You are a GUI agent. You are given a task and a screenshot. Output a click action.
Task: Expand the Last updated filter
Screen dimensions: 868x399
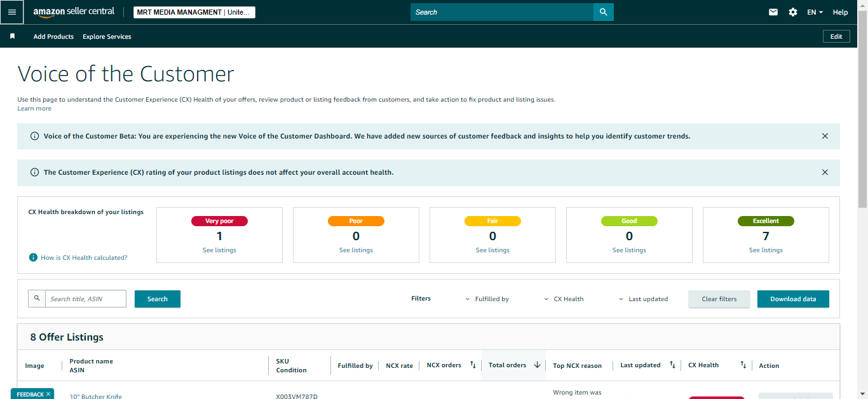[x=644, y=299]
